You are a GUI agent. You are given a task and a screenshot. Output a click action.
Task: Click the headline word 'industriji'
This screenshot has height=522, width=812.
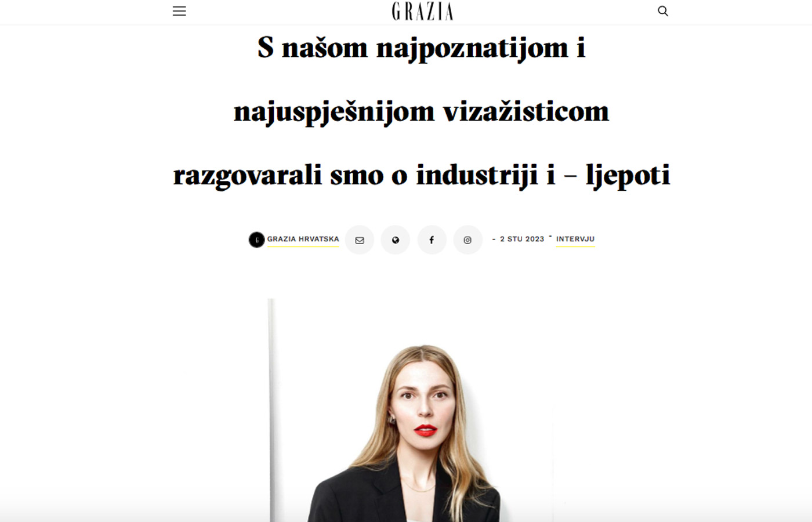[477, 176]
